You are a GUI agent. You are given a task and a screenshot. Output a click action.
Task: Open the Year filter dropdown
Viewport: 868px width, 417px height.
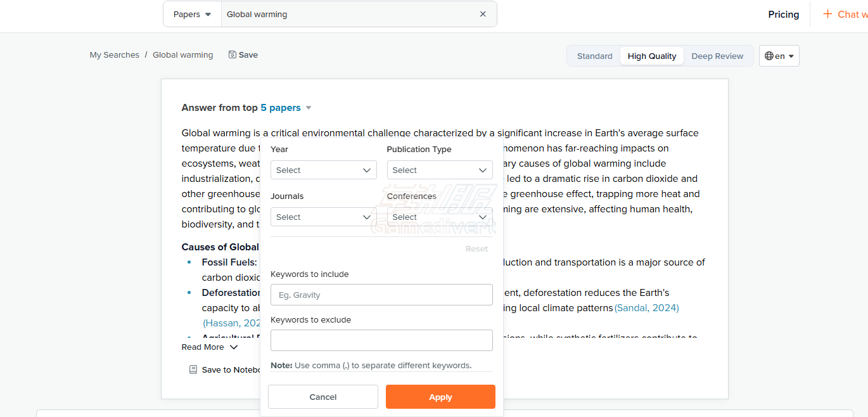[324, 170]
